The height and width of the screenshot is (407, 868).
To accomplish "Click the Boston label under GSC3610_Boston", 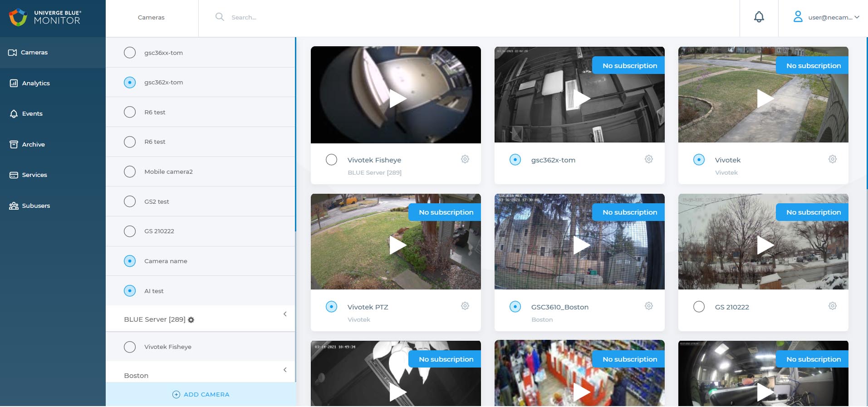I will tap(542, 319).
